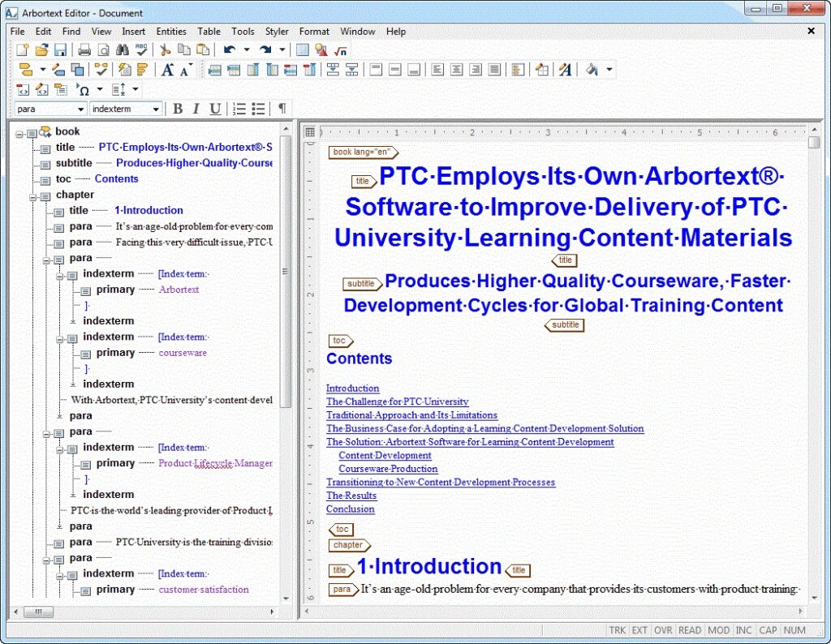Click the binoculars Find icon
Image resolution: width=831 pixels, height=644 pixels.
[123, 50]
